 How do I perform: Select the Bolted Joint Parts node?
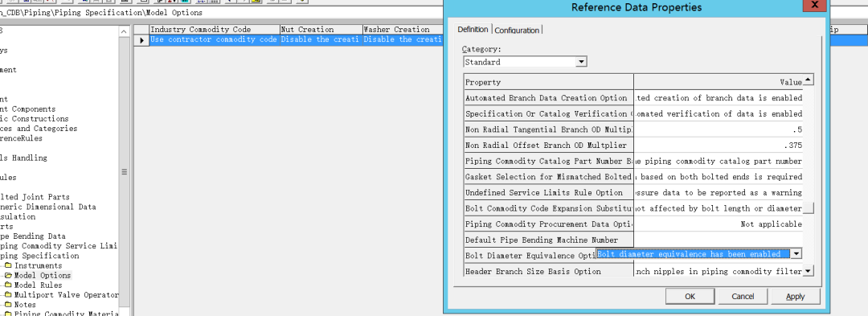tap(35, 196)
